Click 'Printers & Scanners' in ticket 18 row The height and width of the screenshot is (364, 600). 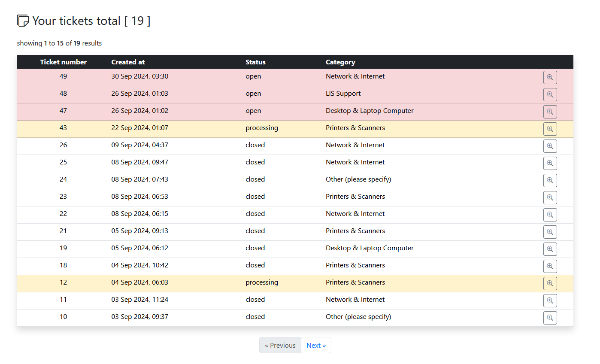[355, 265]
